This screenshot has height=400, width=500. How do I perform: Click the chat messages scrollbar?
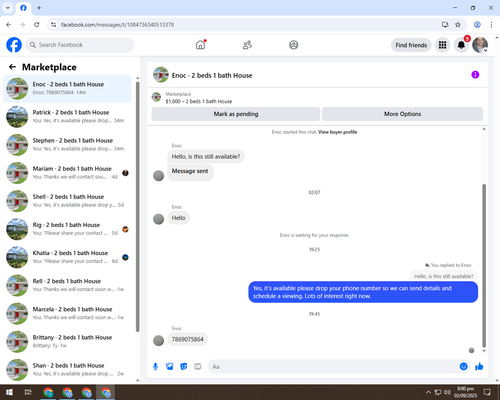point(484,265)
